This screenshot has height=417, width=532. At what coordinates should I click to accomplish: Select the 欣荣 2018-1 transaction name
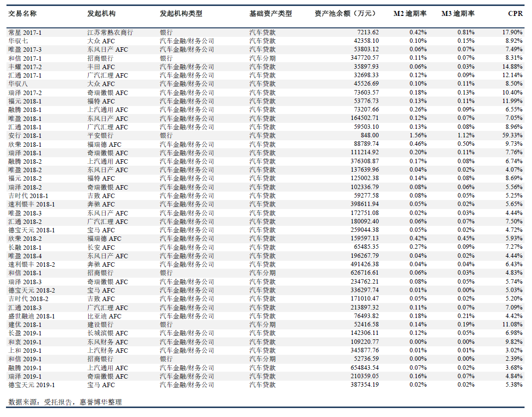tap(25, 144)
